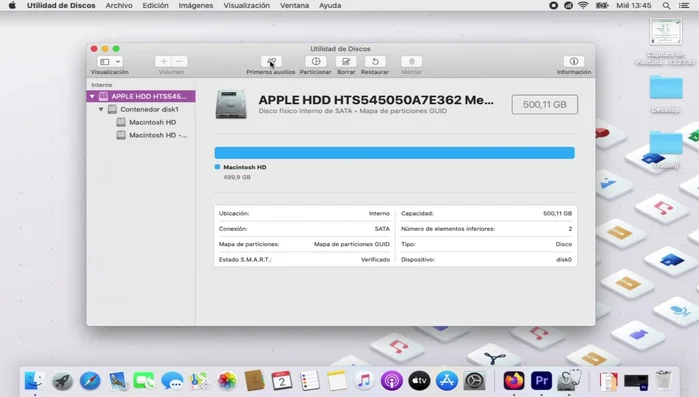
Task: Select APPLE HDD HTS545 in the sidebar
Action: point(141,96)
